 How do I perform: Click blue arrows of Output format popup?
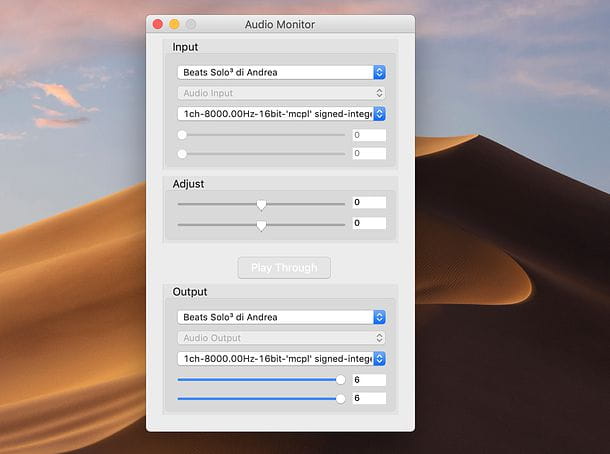click(x=379, y=359)
